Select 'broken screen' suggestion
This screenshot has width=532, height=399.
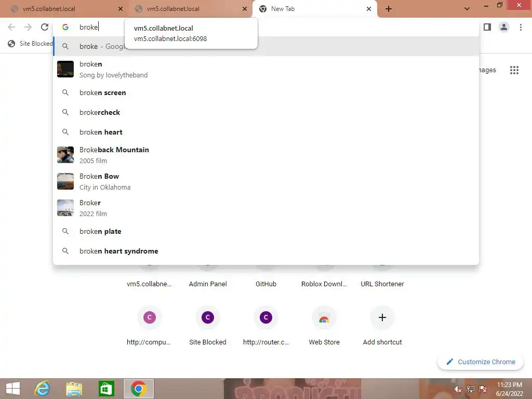[x=266, y=92]
